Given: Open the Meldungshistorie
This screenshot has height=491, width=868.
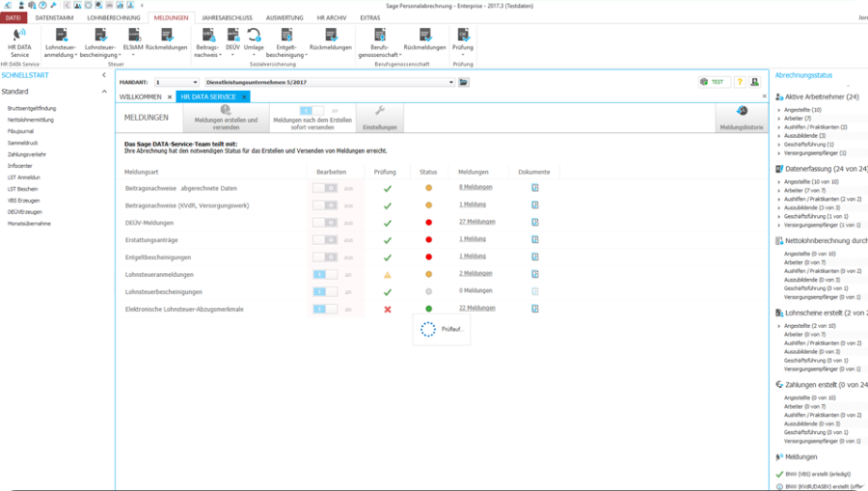Looking at the screenshot, I should coord(742,118).
